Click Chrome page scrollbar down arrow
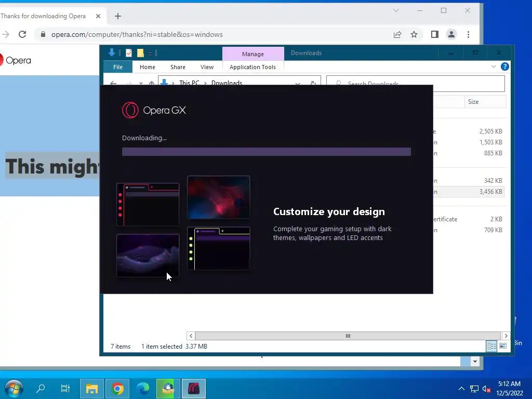The width and height of the screenshot is (532, 399). click(475, 362)
